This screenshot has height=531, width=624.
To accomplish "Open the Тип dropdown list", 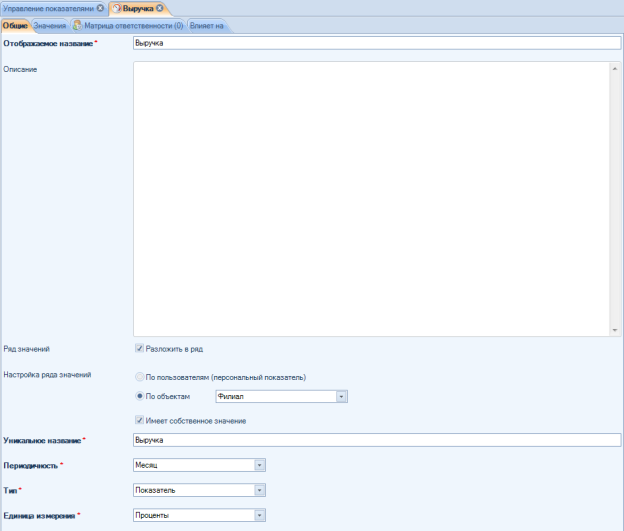I will (x=260, y=490).
